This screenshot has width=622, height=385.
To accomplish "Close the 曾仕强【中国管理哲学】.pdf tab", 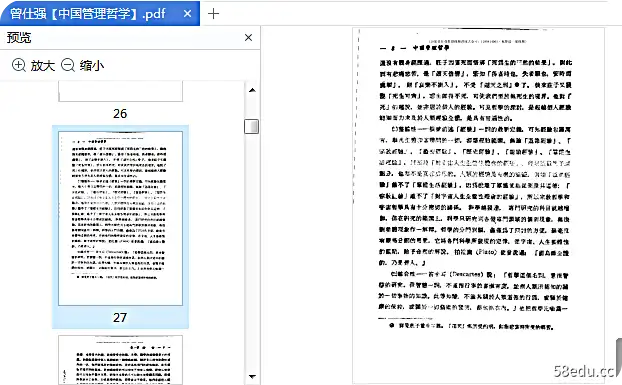I will tap(188, 14).
